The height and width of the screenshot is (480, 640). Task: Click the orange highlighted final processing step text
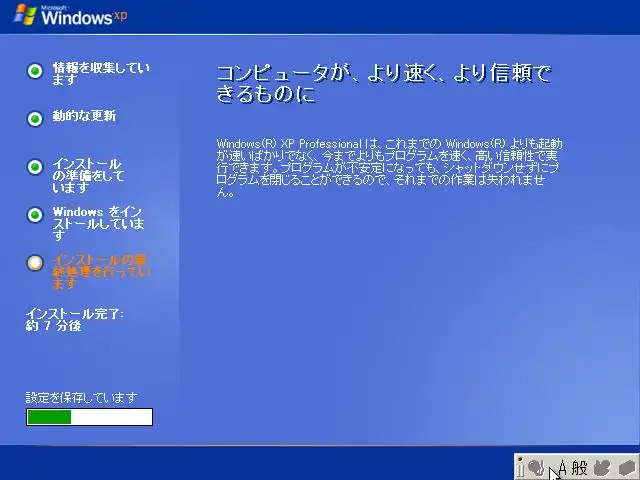click(101, 271)
